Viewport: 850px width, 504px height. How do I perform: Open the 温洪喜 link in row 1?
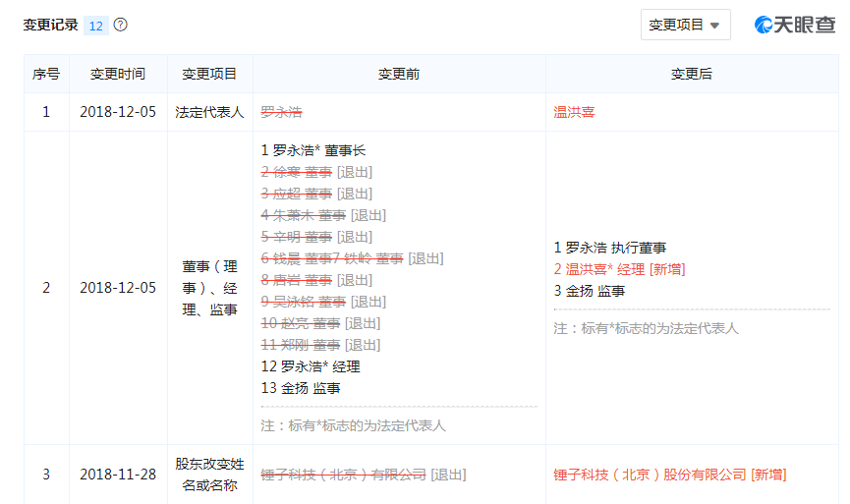[x=574, y=112]
